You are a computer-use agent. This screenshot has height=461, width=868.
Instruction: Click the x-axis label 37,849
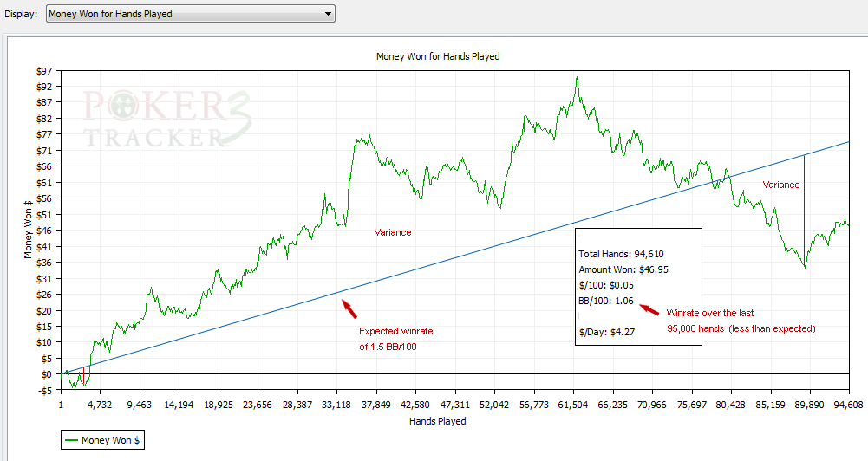[x=375, y=405]
